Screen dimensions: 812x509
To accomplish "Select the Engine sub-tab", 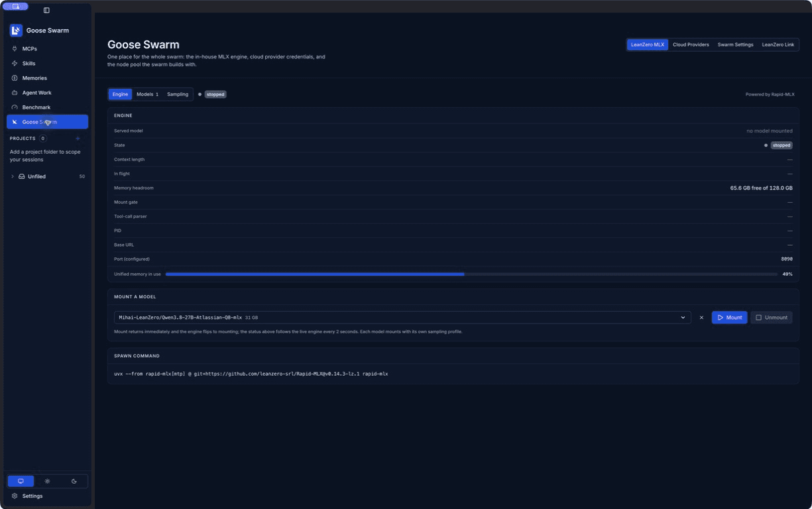I will click(x=120, y=94).
